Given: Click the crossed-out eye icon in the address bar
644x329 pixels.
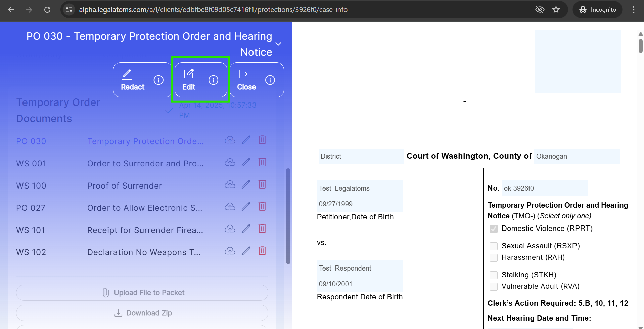Looking at the screenshot, I should [x=540, y=10].
